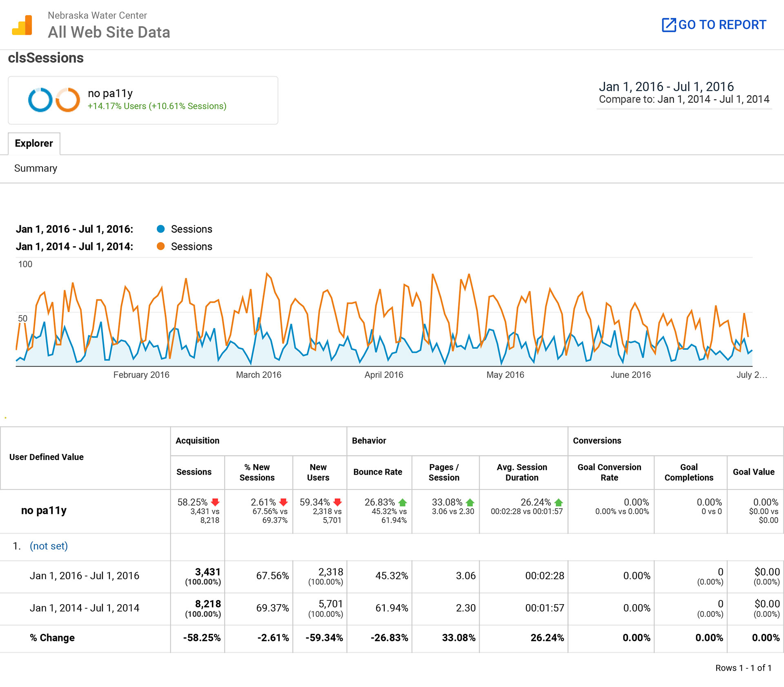Image resolution: width=784 pixels, height=687 pixels.
Task: Click the March 2016 axis label
Action: coord(258,375)
